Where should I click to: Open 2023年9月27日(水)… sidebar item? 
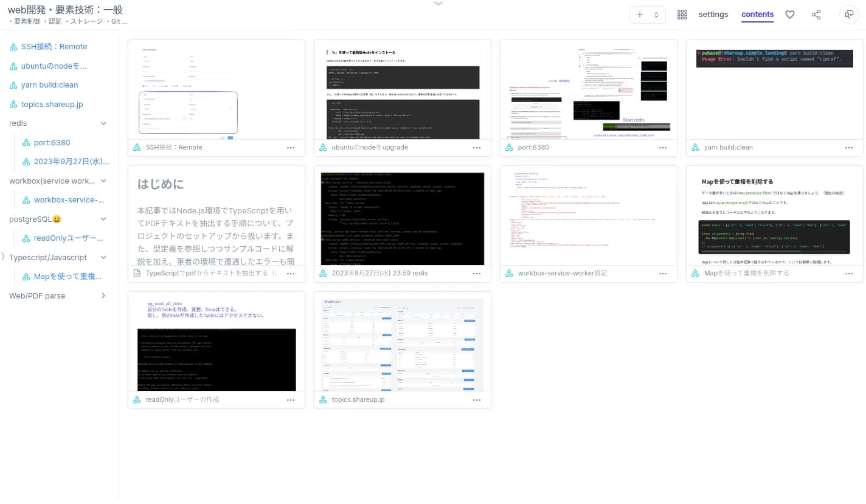[71, 162]
